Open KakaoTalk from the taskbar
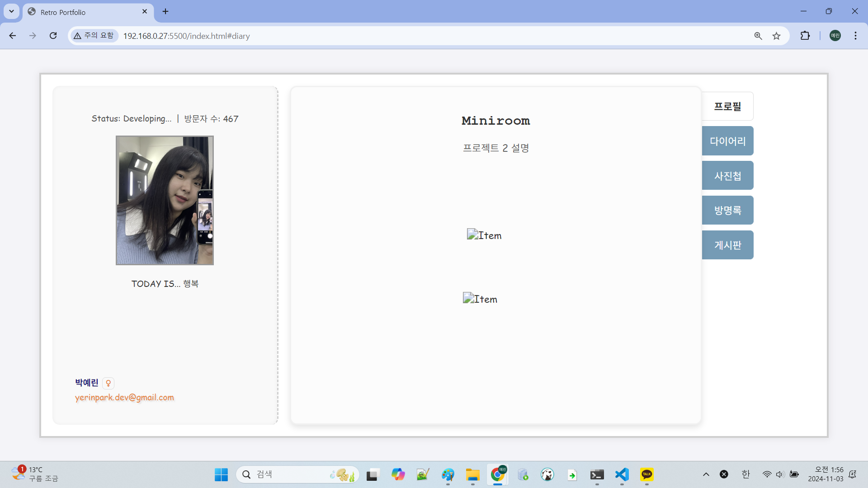Screen dimensions: 868x488 point(646,474)
